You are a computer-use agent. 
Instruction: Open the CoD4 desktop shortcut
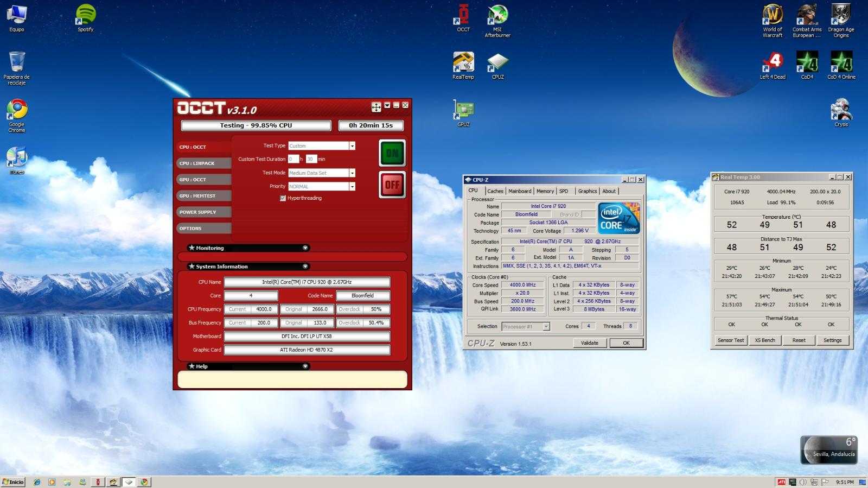[807, 66]
